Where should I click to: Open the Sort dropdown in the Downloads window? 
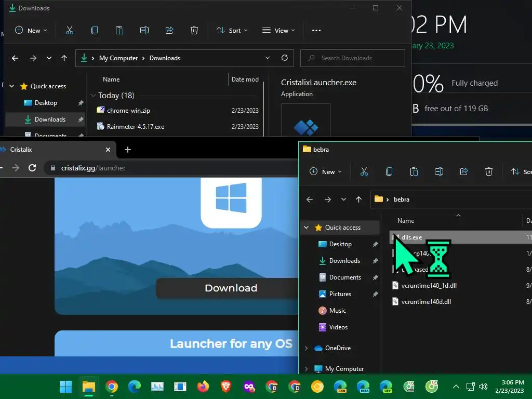(x=232, y=31)
